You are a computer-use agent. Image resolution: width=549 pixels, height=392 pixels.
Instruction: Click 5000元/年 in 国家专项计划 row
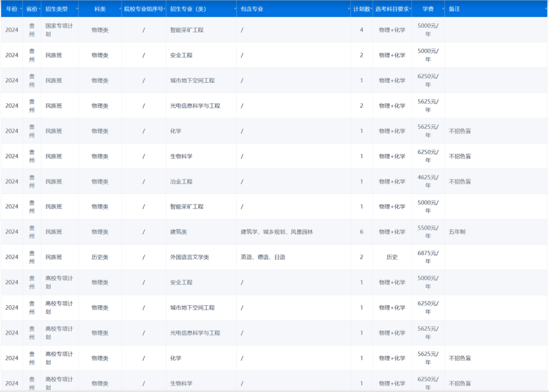coord(428,30)
